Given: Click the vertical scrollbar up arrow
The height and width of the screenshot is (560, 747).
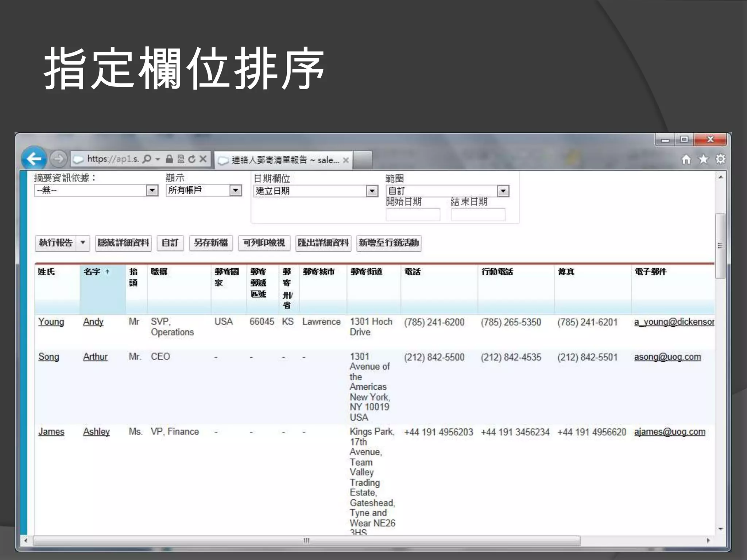Looking at the screenshot, I should [x=720, y=177].
